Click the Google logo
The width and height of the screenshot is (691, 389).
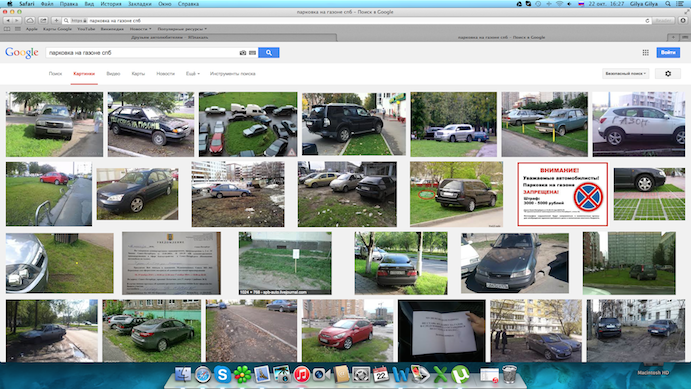coord(22,53)
